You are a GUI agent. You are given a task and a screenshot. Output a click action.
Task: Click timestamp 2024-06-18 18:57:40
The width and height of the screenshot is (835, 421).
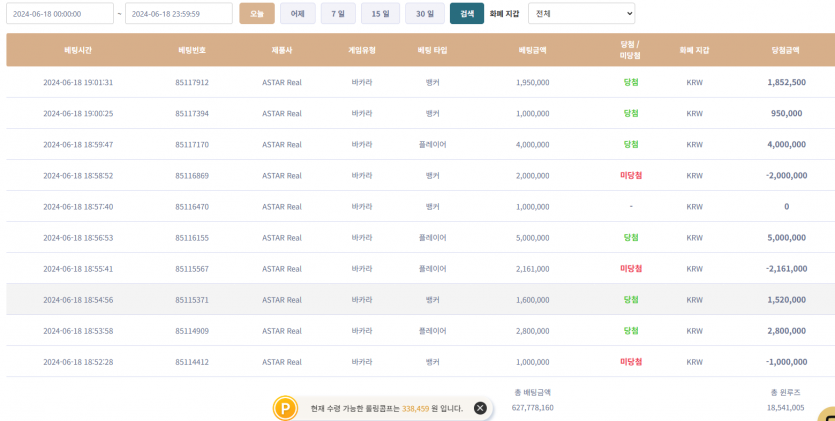[78, 207]
